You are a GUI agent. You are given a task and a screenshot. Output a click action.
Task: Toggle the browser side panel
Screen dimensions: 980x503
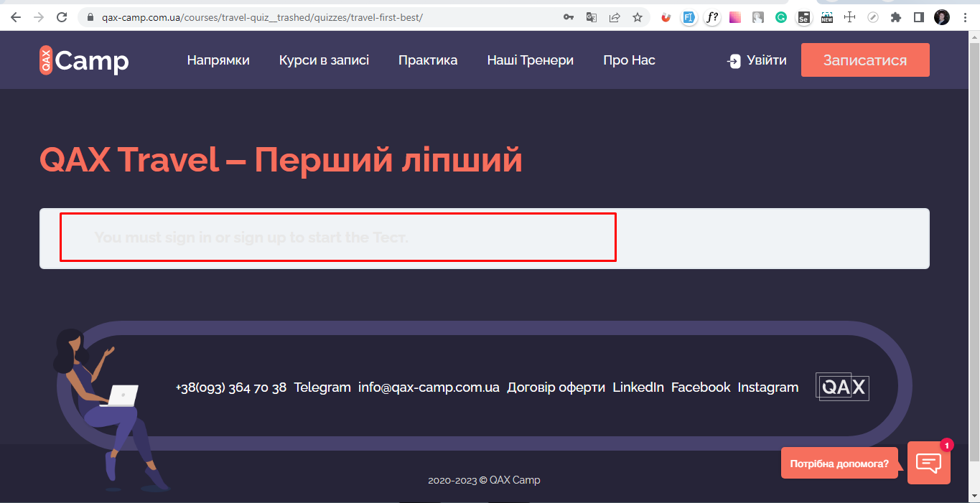pos(918,17)
